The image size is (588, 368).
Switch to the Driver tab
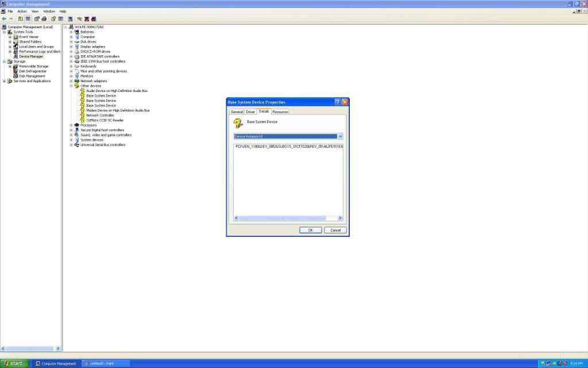250,112
